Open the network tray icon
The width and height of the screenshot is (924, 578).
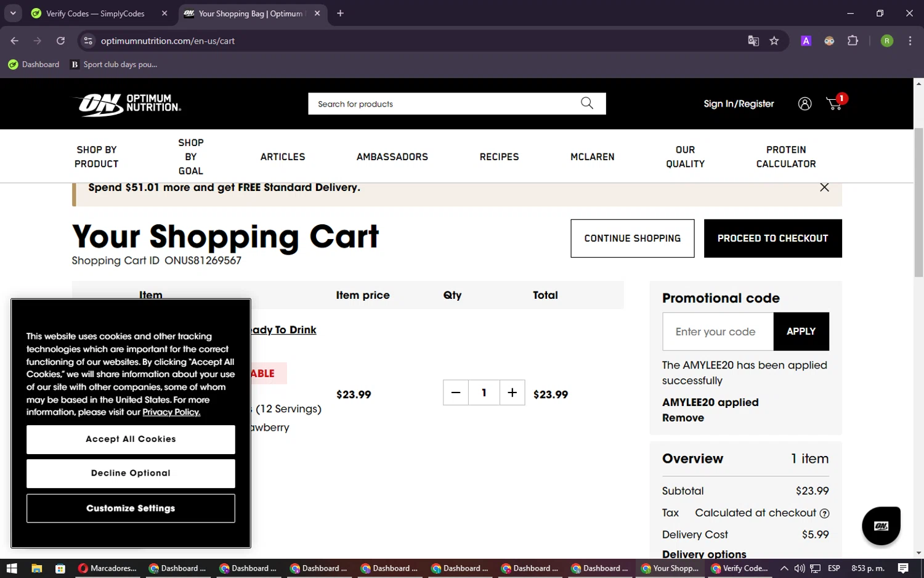click(815, 568)
